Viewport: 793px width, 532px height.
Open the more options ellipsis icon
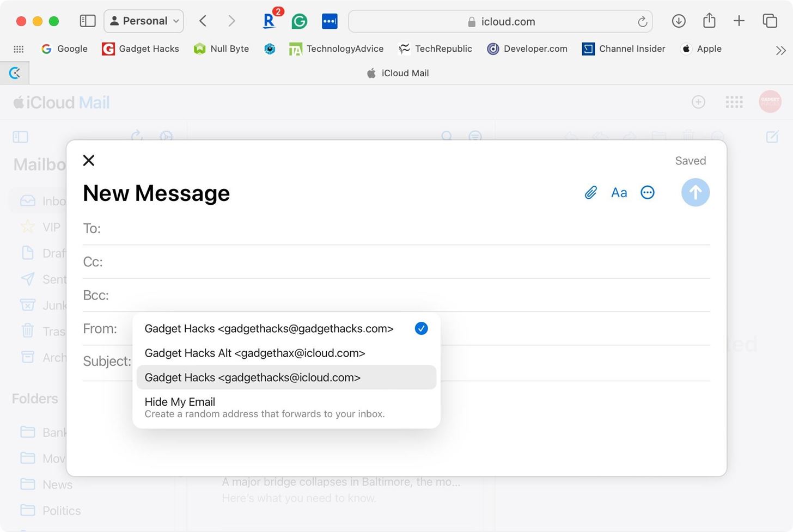(x=647, y=193)
